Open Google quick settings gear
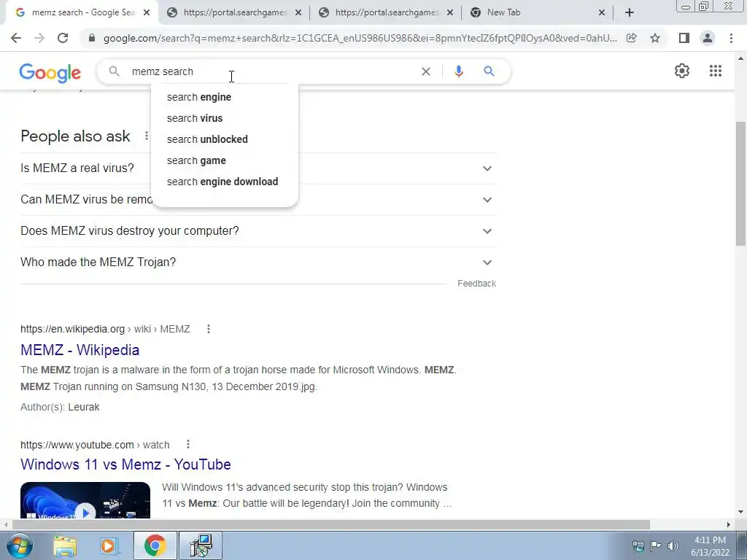The height and width of the screenshot is (560, 747). tap(682, 71)
